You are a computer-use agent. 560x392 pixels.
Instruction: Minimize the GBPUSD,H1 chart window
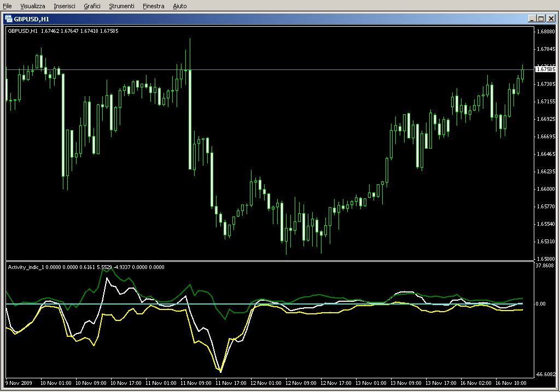(x=532, y=19)
